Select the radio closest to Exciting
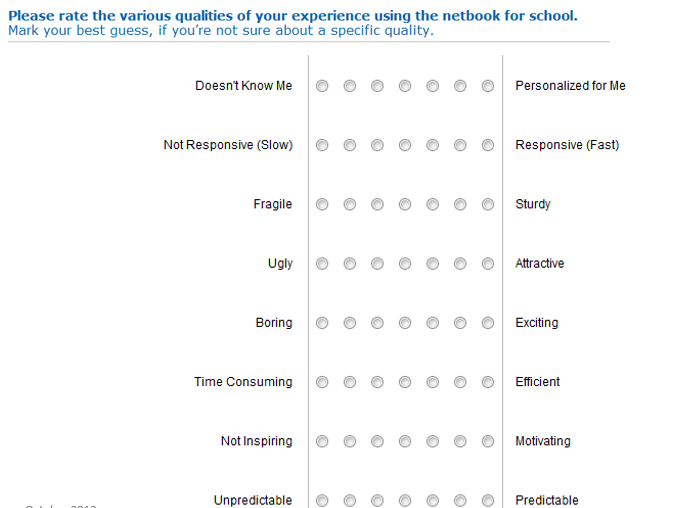 click(x=488, y=323)
